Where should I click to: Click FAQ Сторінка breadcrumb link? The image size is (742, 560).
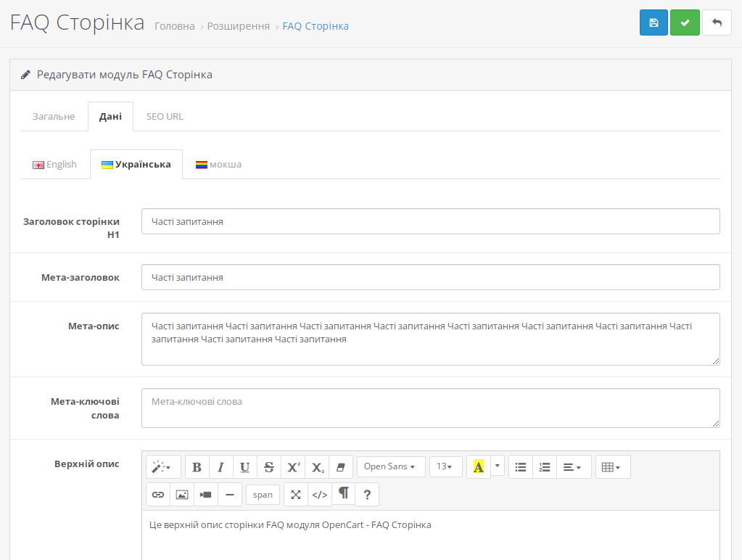pyautogui.click(x=316, y=26)
